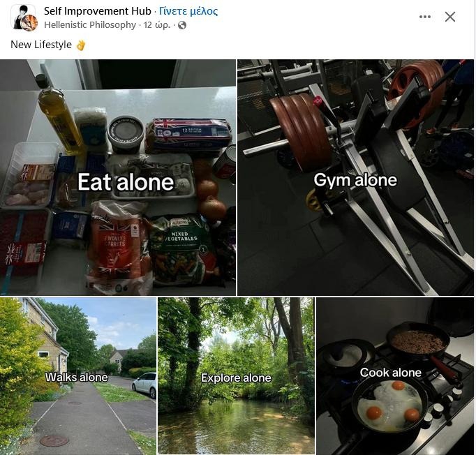This screenshot has height=455, width=476.
Task: Open the Self Improvement Hub name link
Action: (98, 11)
